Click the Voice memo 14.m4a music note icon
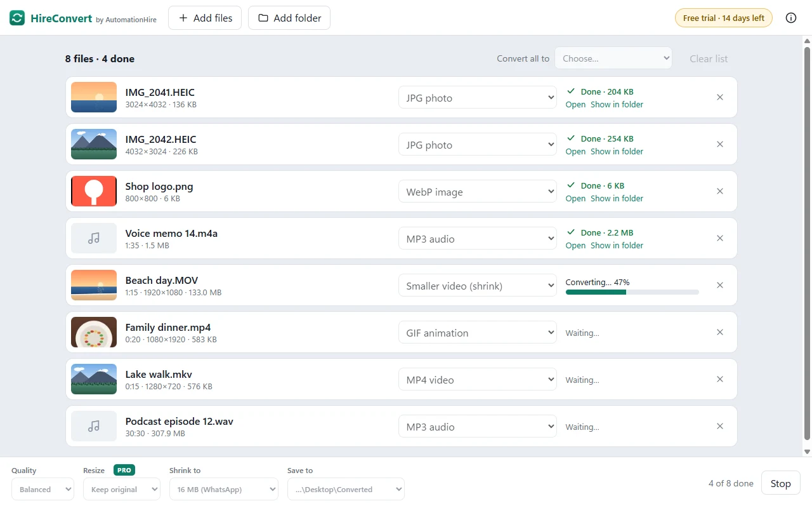The width and height of the screenshot is (812, 508). [94, 238]
